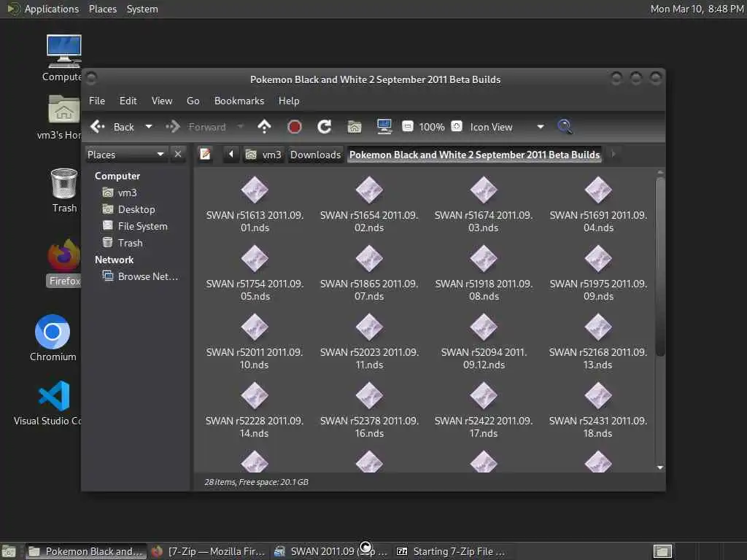Select SWAN r52168 2011.09.13.nds file icon
The height and width of the screenshot is (560, 747).
[598, 327]
